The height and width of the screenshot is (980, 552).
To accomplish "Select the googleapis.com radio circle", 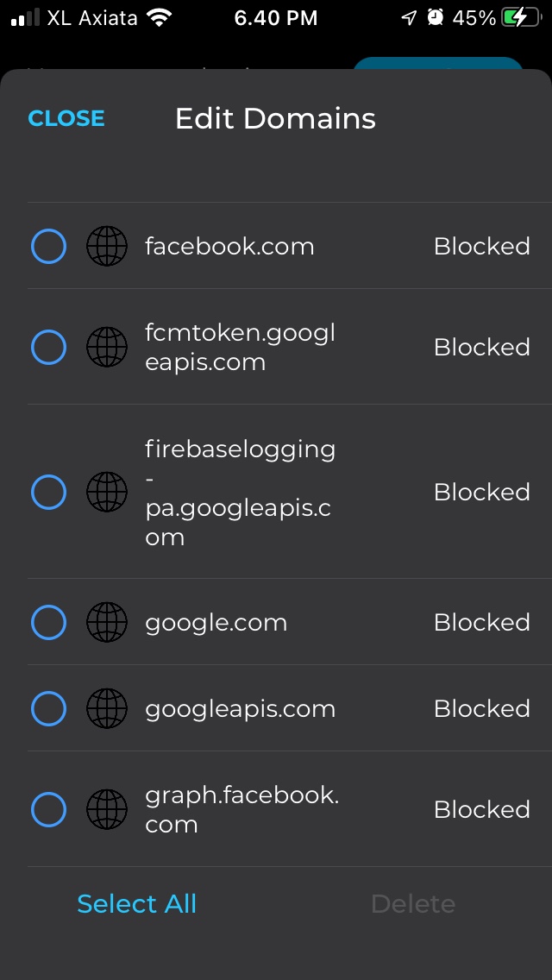I will 48,709.
